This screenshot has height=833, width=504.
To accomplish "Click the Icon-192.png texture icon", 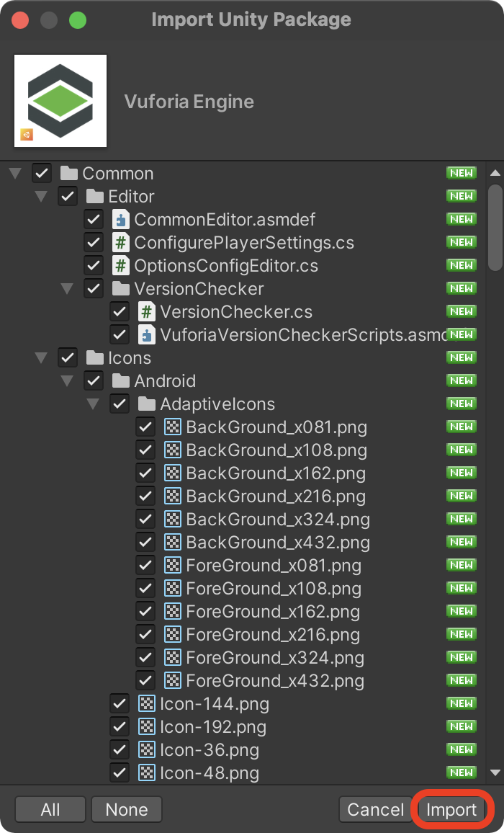I will coord(147,727).
